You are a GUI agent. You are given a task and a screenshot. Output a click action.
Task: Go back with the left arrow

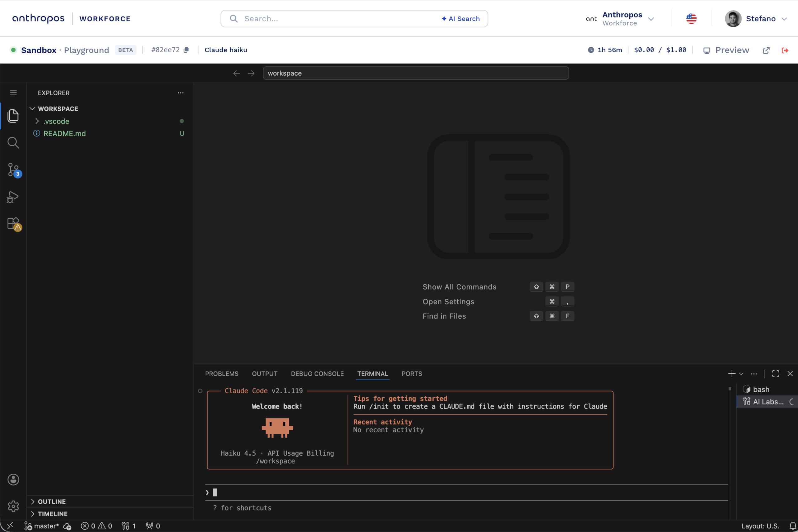tap(237, 73)
